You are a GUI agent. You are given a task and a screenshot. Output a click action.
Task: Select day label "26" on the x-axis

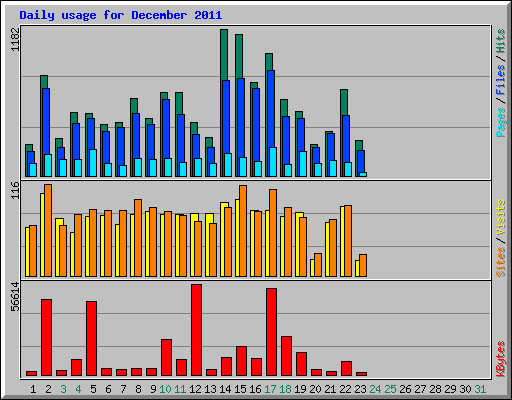tap(405, 389)
